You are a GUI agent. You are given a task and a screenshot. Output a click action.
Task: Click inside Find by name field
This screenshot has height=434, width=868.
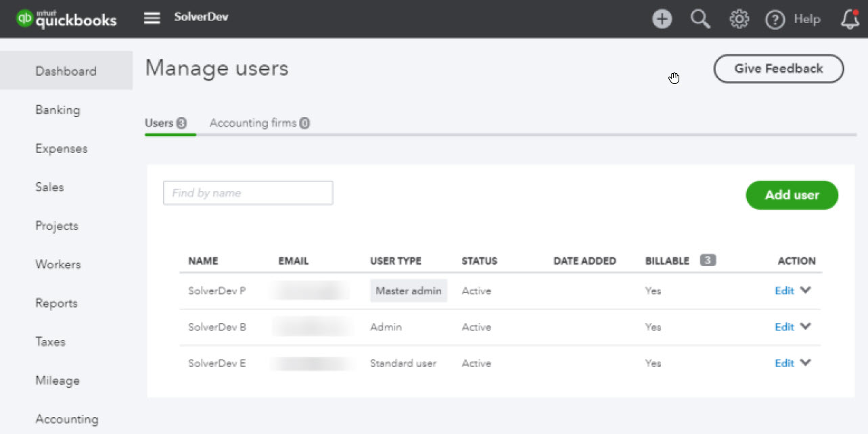tap(248, 193)
